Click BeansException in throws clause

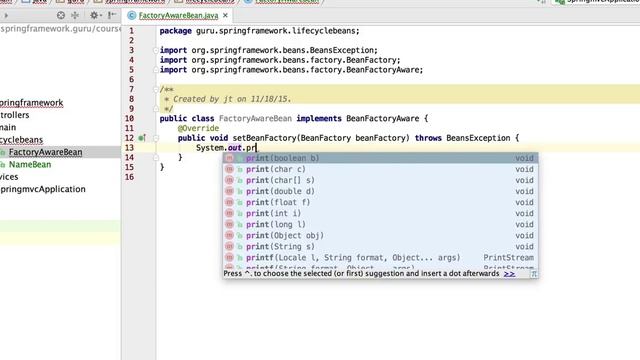[x=478, y=138]
